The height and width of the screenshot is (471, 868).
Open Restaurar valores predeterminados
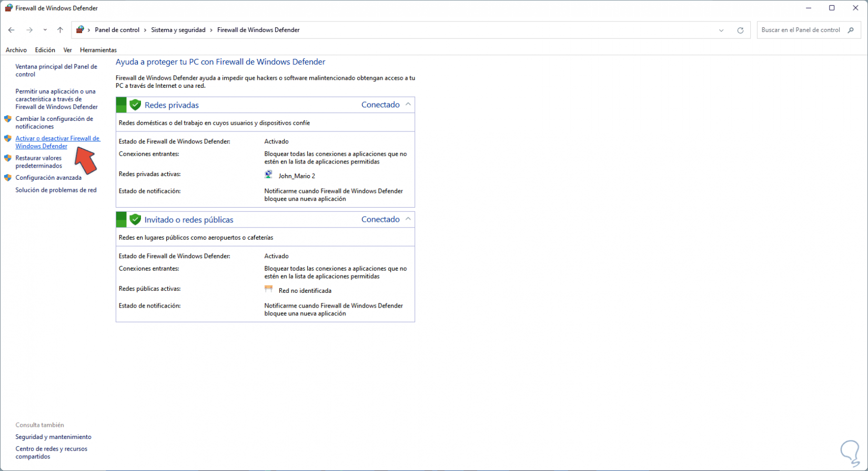[x=39, y=162]
